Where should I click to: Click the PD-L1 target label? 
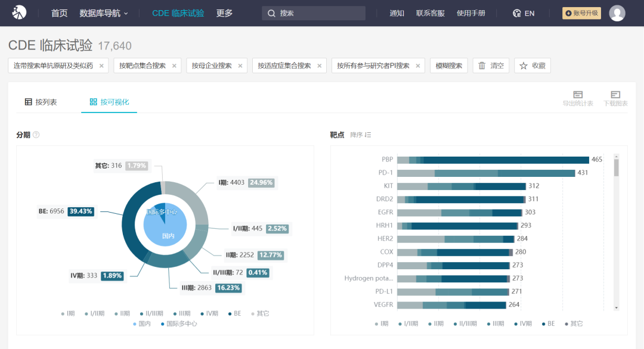(384, 292)
